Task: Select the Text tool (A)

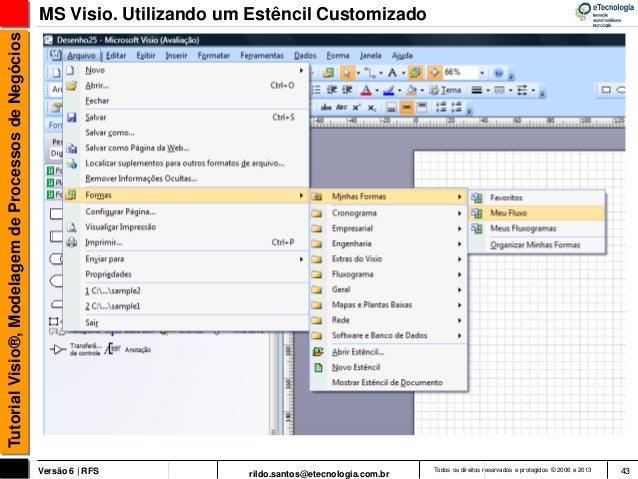Action: click(392, 73)
